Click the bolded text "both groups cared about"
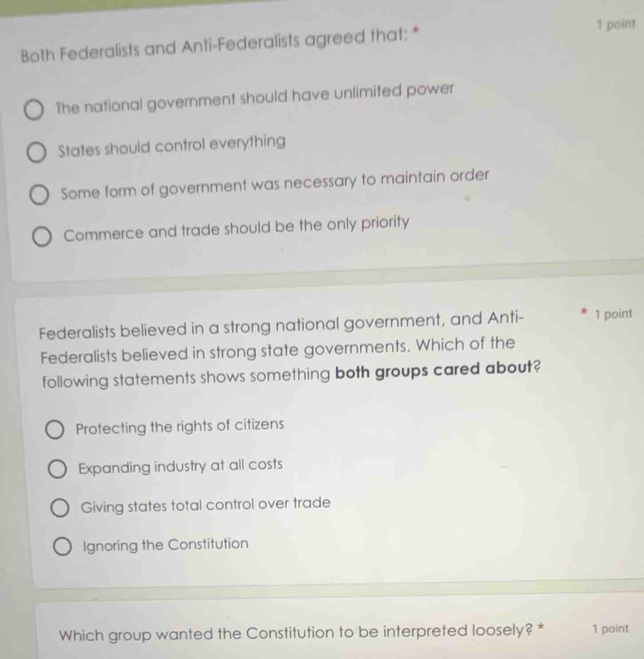This screenshot has width=644, height=659. (x=436, y=371)
